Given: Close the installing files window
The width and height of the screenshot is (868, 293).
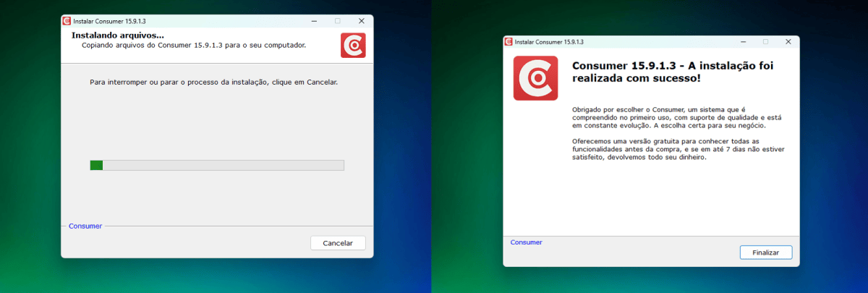Looking at the screenshot, I should click(361, 21).
